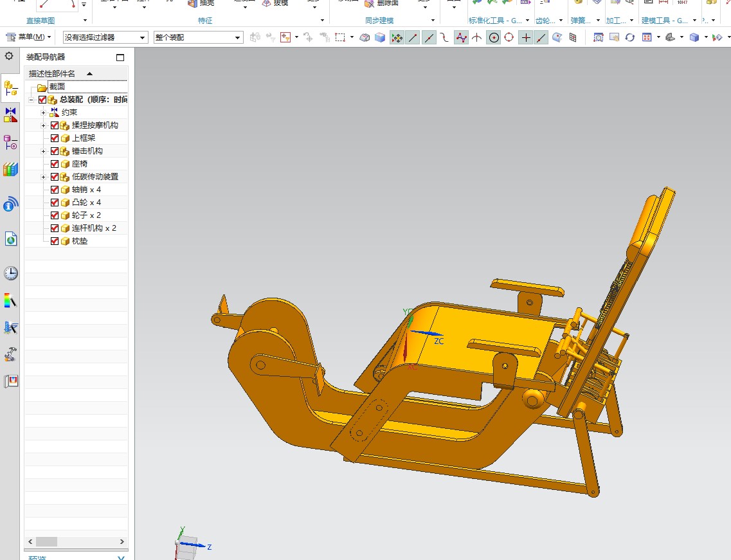Open the 特征 group dropdown arrow
This screenshot has width=731, height=560.
pyautogui.click(x=322, y=21)
